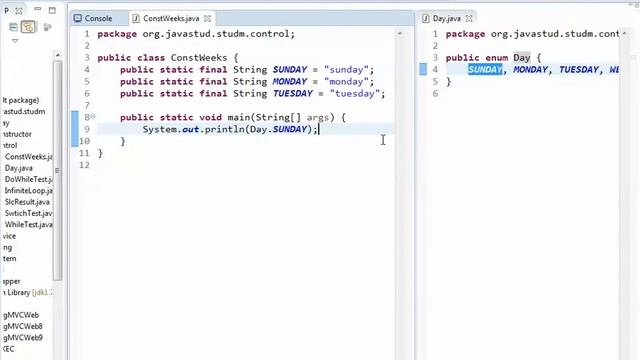Image resolution: width=640 pixels, height=360 pixels.
Task: Select the ConstWeeks.java editor tab
Action: click(x=171, y=18)
